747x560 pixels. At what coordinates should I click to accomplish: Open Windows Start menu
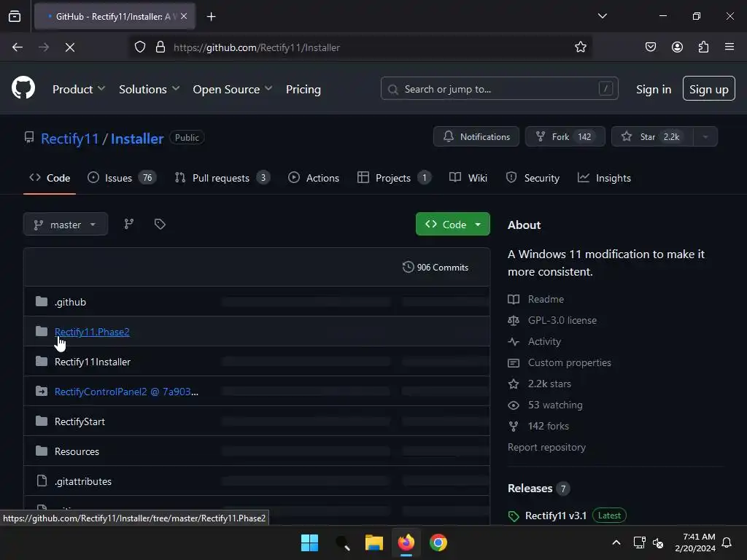pyautogui.click(x=309, y=542)
